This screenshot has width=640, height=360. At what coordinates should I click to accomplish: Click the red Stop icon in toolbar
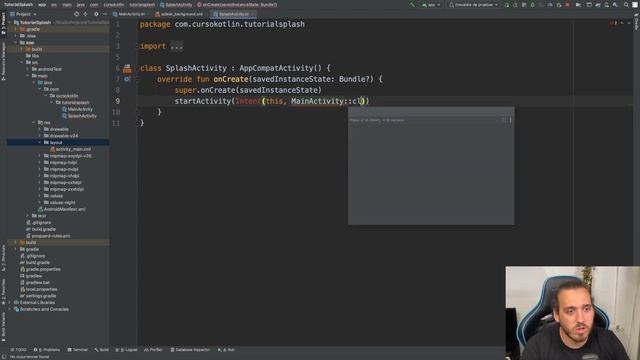tap(567, 5)
